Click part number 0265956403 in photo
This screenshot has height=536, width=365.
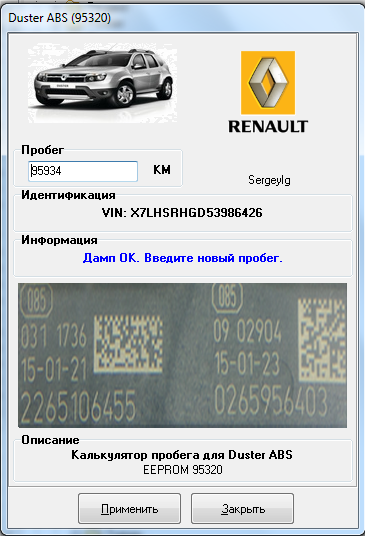tap(271, 401)
